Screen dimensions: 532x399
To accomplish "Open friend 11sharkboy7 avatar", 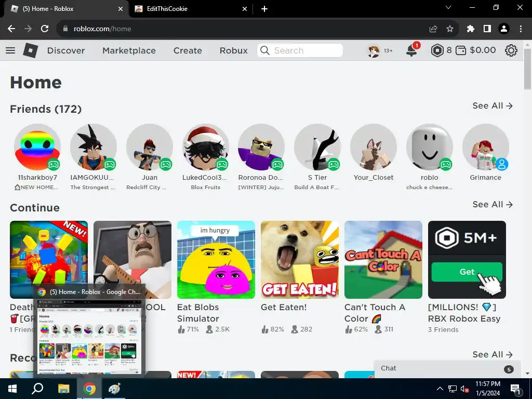I will (x=37, y=147).
